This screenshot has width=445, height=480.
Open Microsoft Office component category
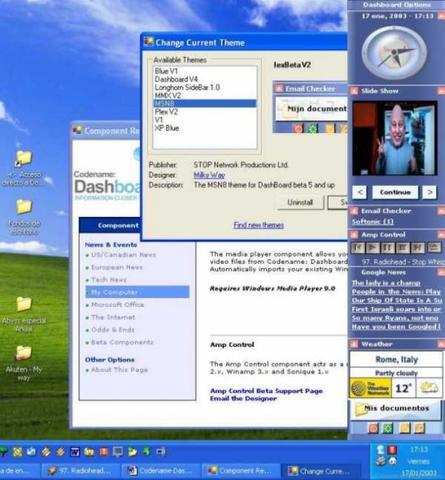tap(118, 305)
